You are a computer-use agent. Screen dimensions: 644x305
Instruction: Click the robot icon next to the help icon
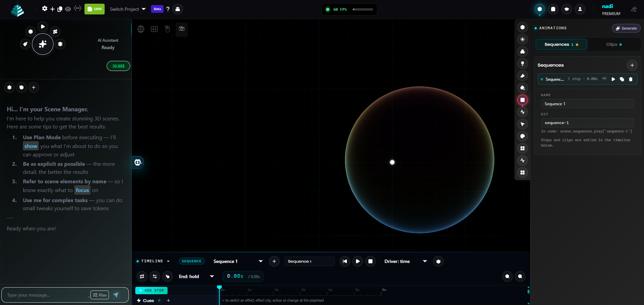[x=178, y=9]
